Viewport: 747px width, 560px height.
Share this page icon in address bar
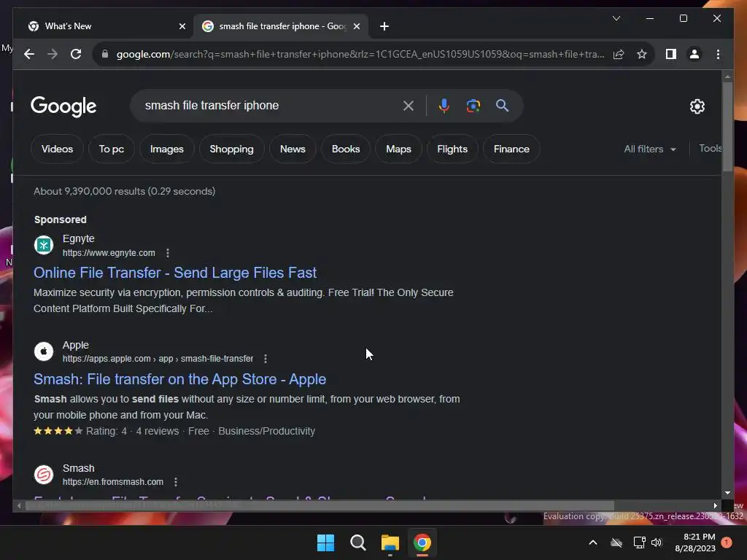619,54
